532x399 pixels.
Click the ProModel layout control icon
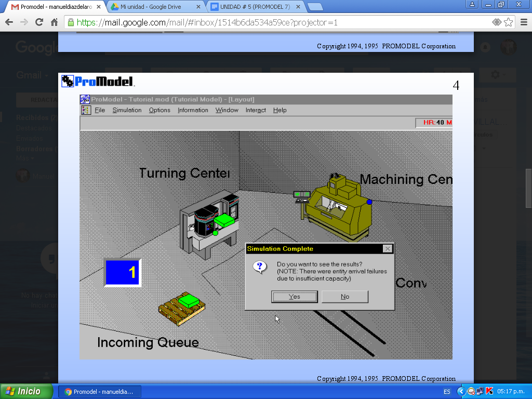(86, 110)
